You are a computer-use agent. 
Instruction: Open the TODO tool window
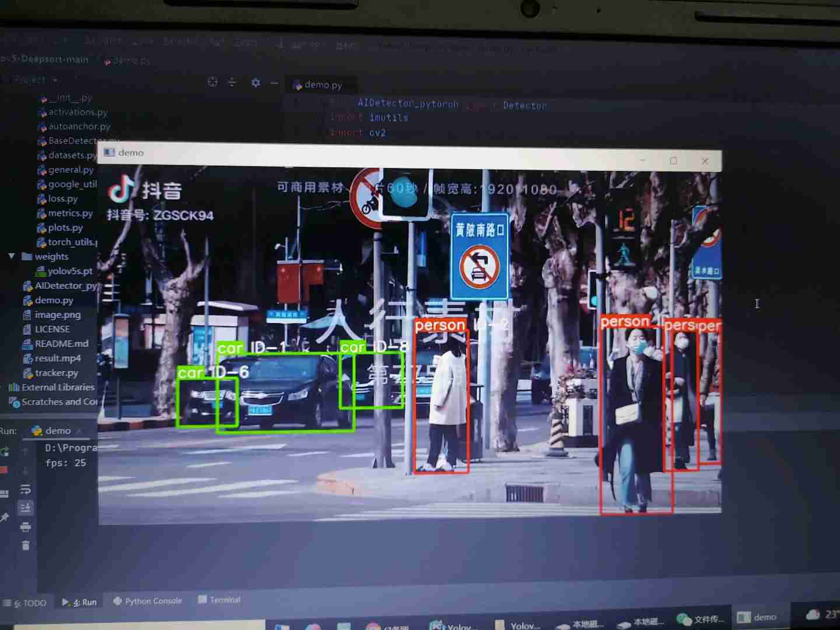29,603
